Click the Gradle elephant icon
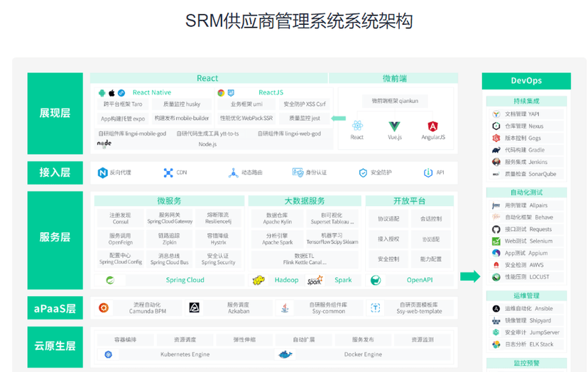 [496, 150]
